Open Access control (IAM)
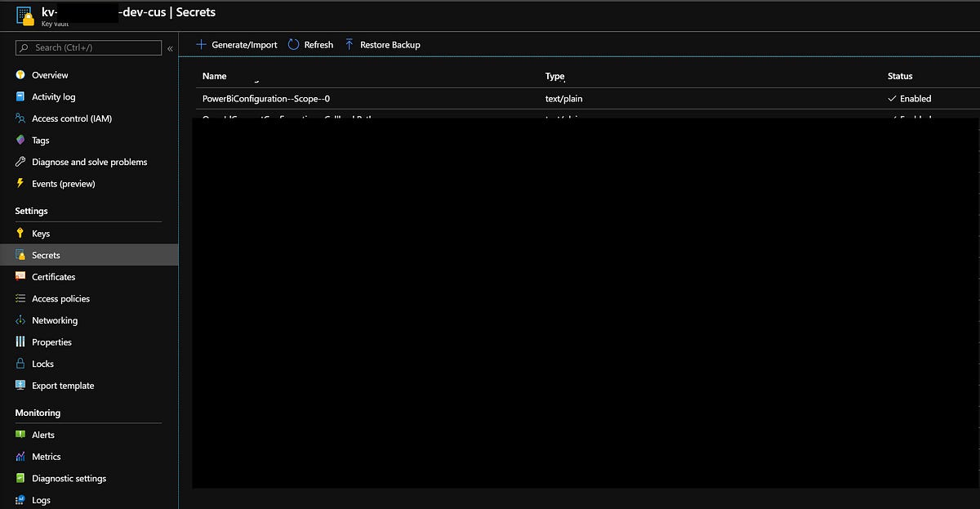This screenshot has width=980, height=509. [71, 118]
